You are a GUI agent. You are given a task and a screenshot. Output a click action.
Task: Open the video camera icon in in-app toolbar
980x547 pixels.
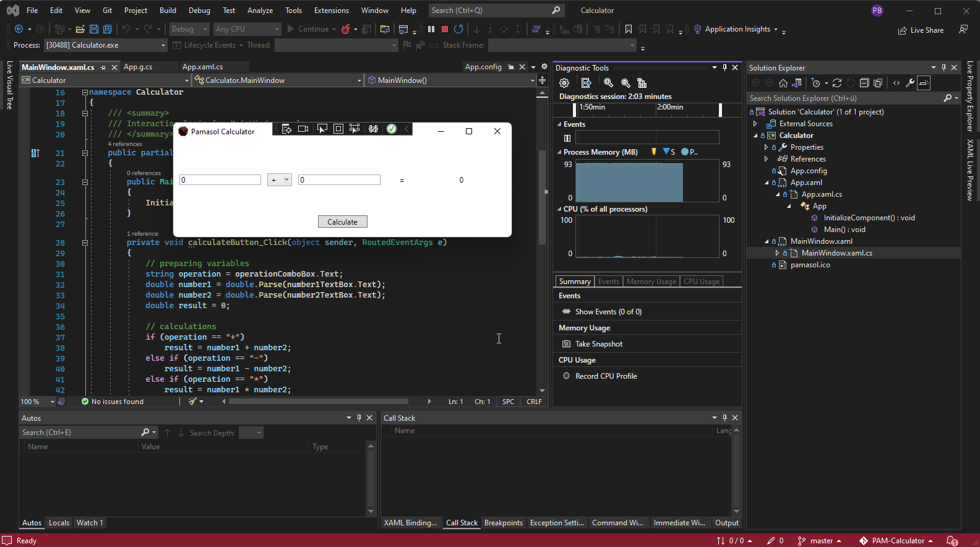[303, 129]
